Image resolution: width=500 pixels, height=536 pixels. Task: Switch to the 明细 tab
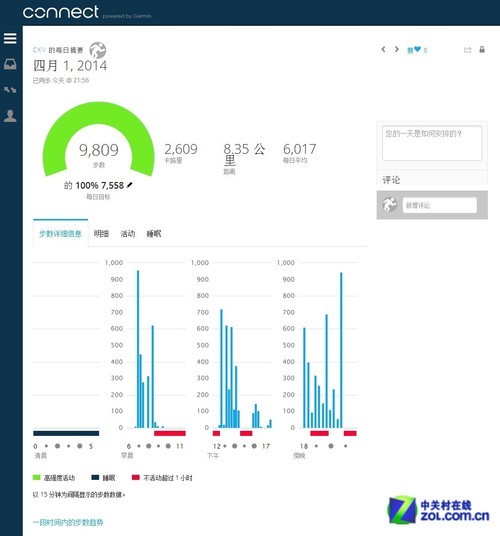pos(101,233)
